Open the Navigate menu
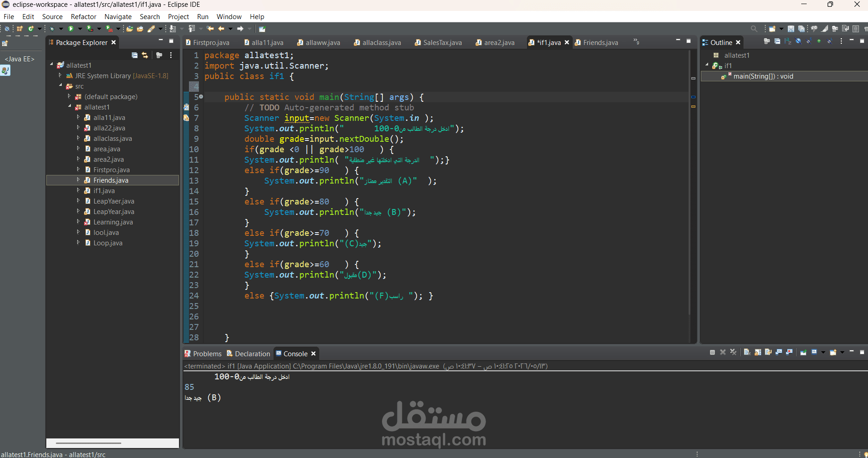Viewport: 868px width, 458px height. [x=118, y=16]
